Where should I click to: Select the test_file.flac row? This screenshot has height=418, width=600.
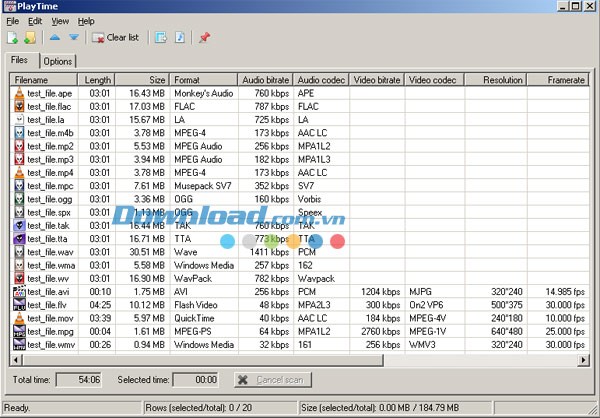click(49, 106)
